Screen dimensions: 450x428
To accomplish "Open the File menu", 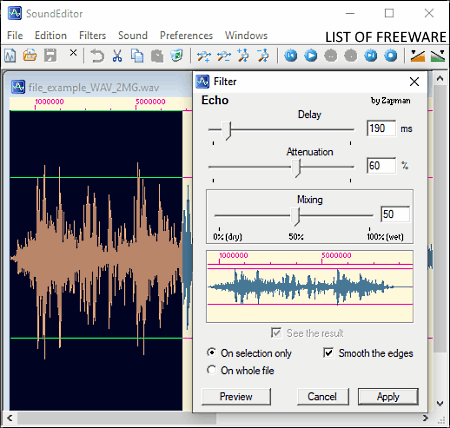I will click(x=15, y=35).
